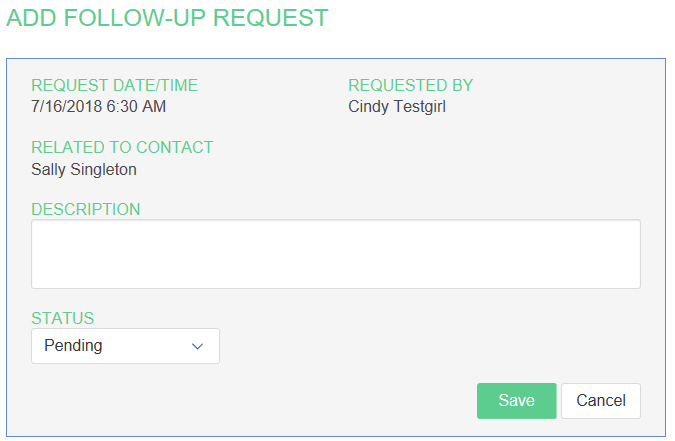Image resolution: width=675 pixels, height=441 pixels.
Task: Click the STATUS field label
Action: 63,318
